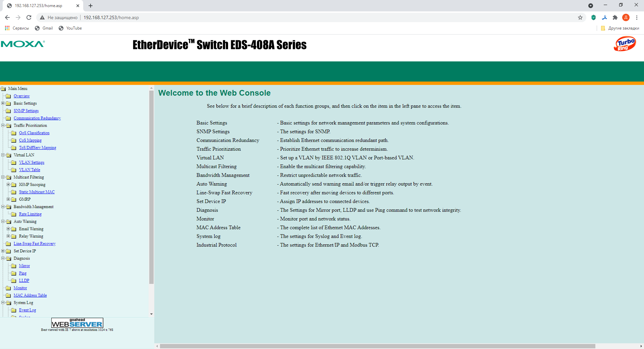Screen dimensions: 644x349
Task: Open Line-Swap Fast Recovery link
Action: (35, 244)
